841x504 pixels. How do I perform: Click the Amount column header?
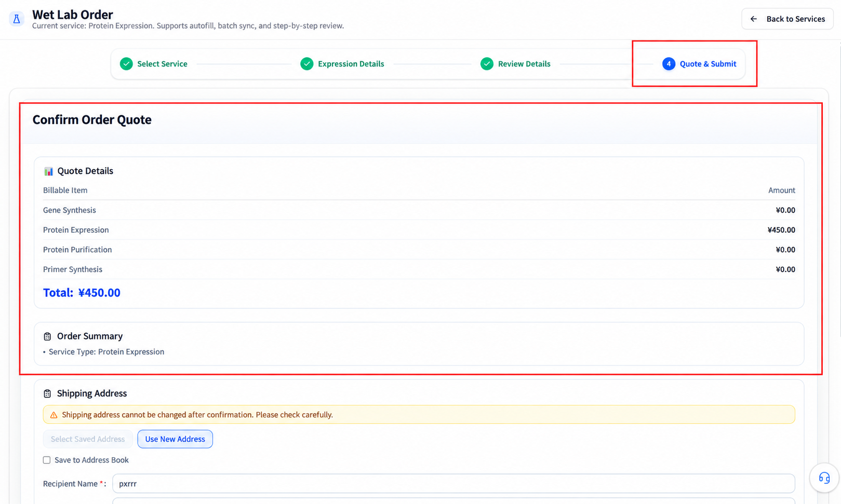coord(782,190)
